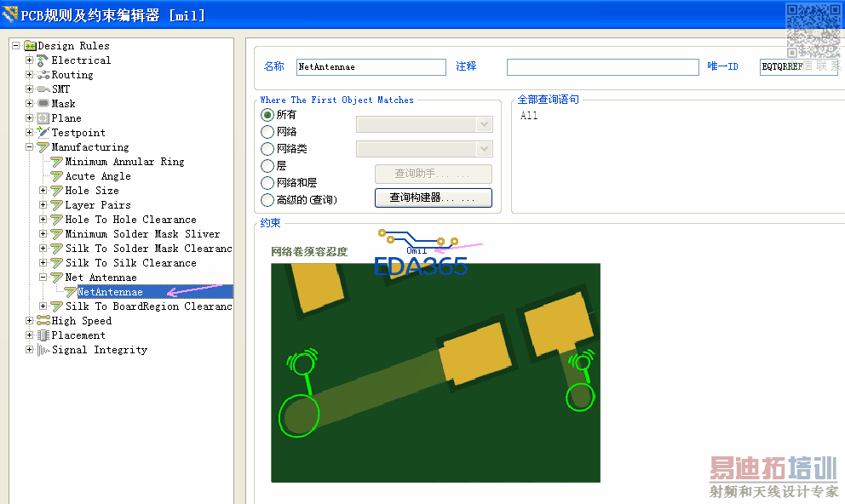
Task: Click the NetAntennae rule instance icon
Action: click(x=70, y=292)
